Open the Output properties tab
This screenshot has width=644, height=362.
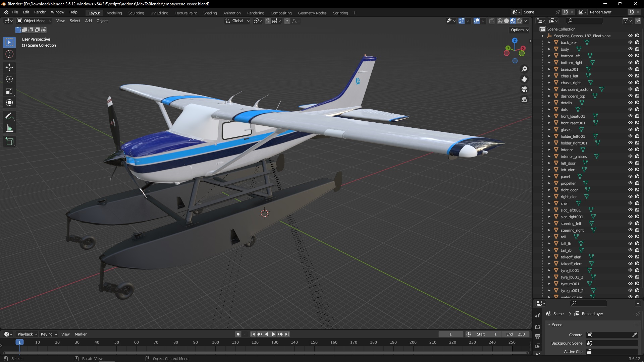(x=538, y=336)
